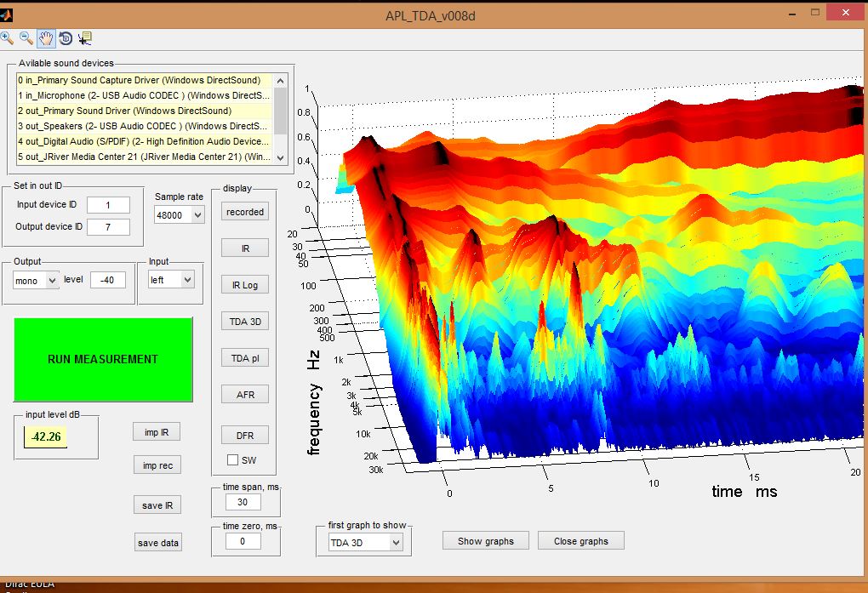Activate the Rotate 3D tool

pos(66,38)
